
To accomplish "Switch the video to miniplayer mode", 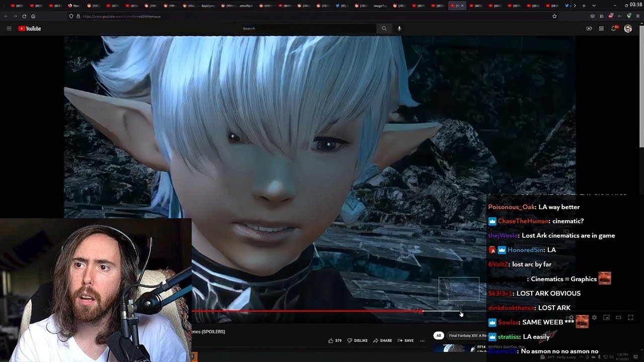I will click(606, 317).
